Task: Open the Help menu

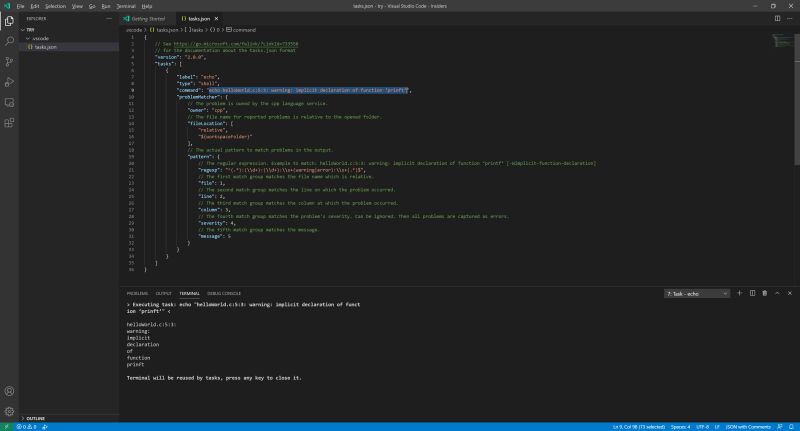Action: pos(147,6)
